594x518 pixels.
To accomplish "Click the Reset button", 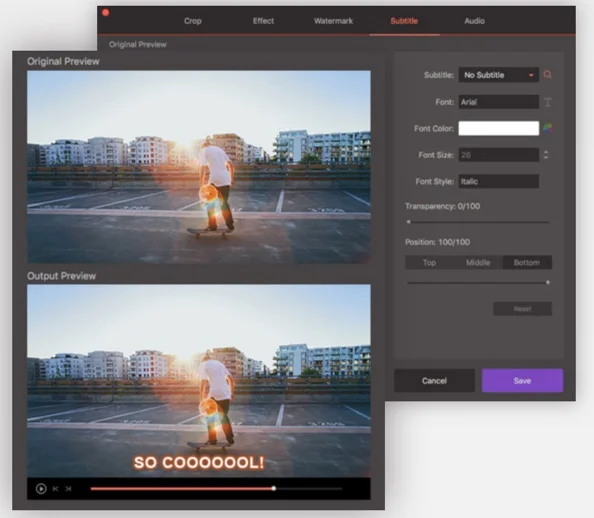I will click(522, 309).
